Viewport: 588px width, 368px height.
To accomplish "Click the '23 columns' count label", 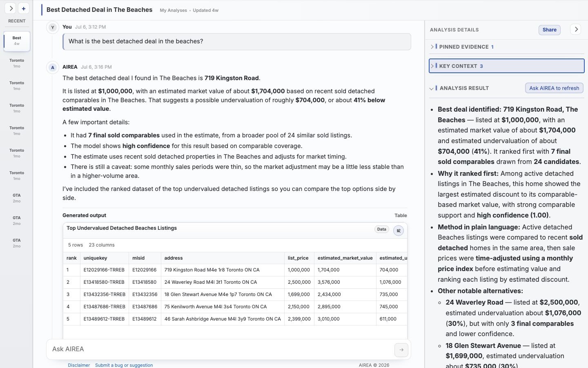I will (x=102, y=245).
